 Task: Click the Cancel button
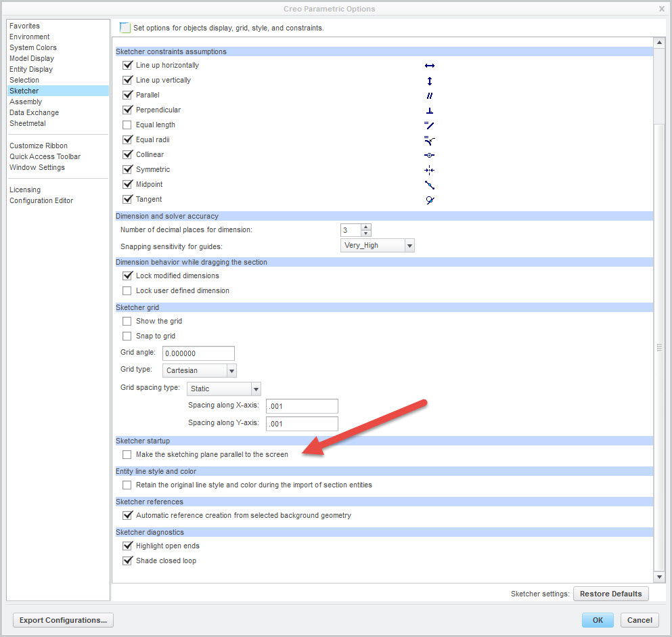click(640, 620)
